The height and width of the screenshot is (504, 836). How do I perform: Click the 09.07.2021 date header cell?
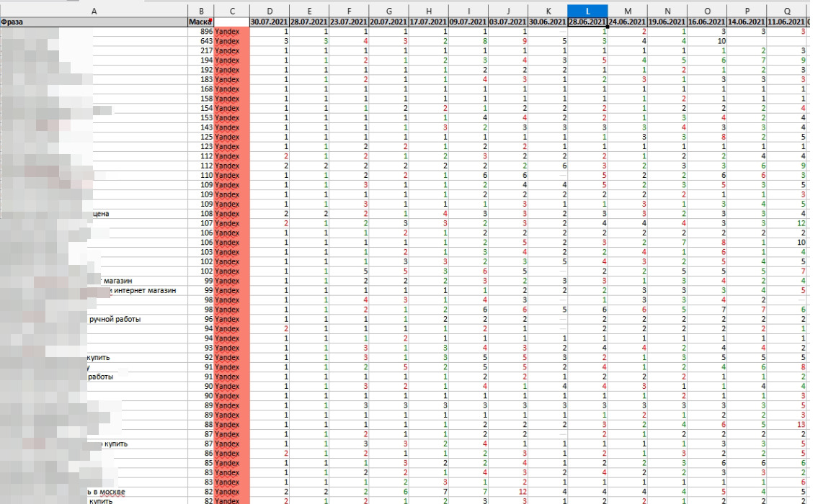[468, 22]
